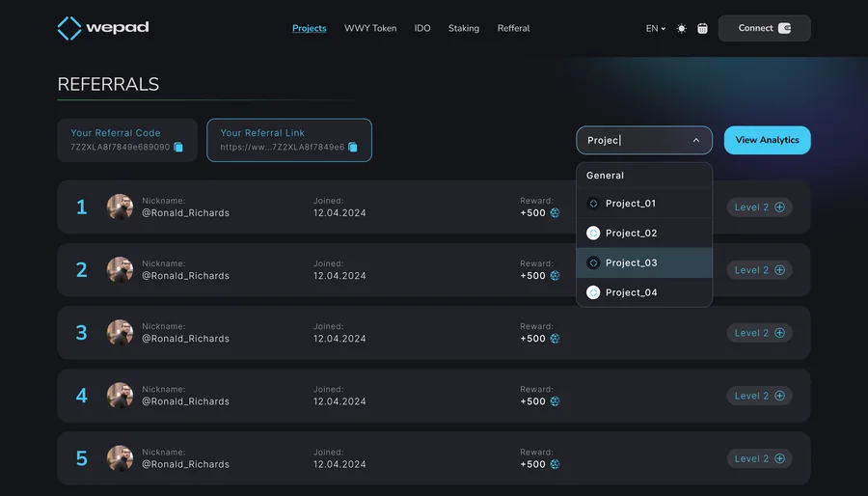Viewport: 868px width, 496px height.
Task: Click the Your Referral Link box
Action: tap(289, 140)
